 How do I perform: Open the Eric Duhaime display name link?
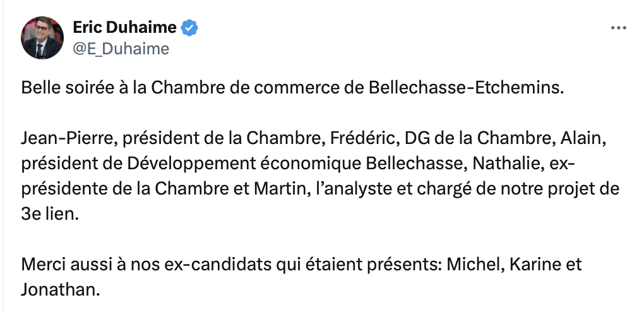coord(125,28)
